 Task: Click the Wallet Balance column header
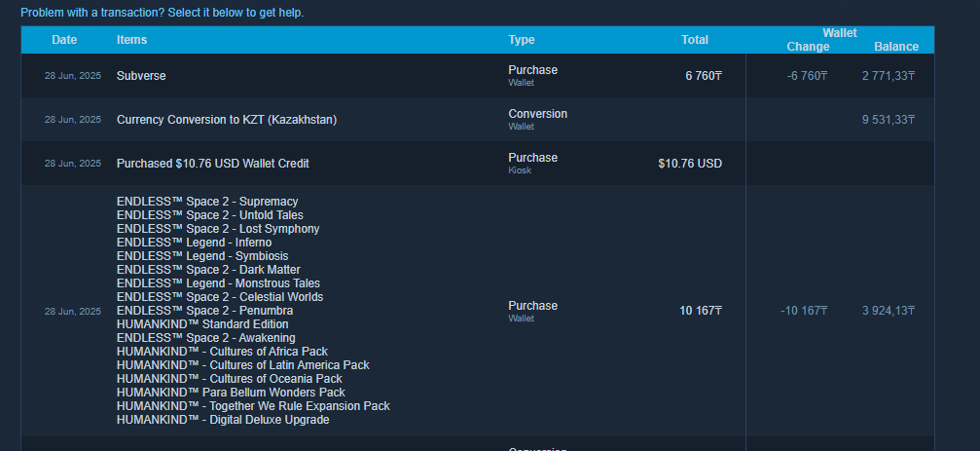pos(896,47)
